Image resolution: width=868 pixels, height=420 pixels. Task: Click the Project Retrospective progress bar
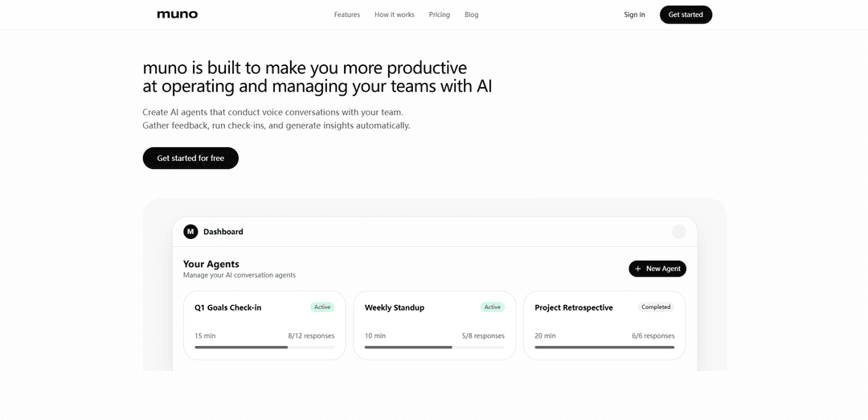[604, 348]
